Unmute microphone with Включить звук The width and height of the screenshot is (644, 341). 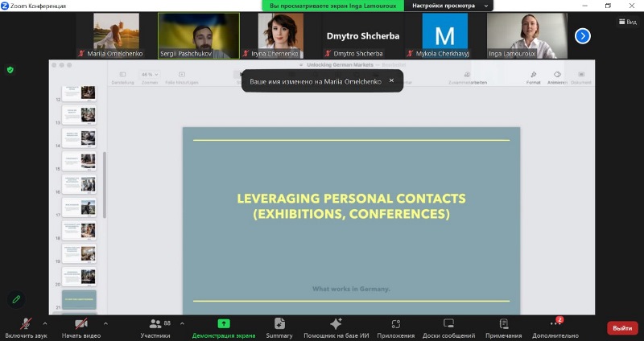[26, 328]
